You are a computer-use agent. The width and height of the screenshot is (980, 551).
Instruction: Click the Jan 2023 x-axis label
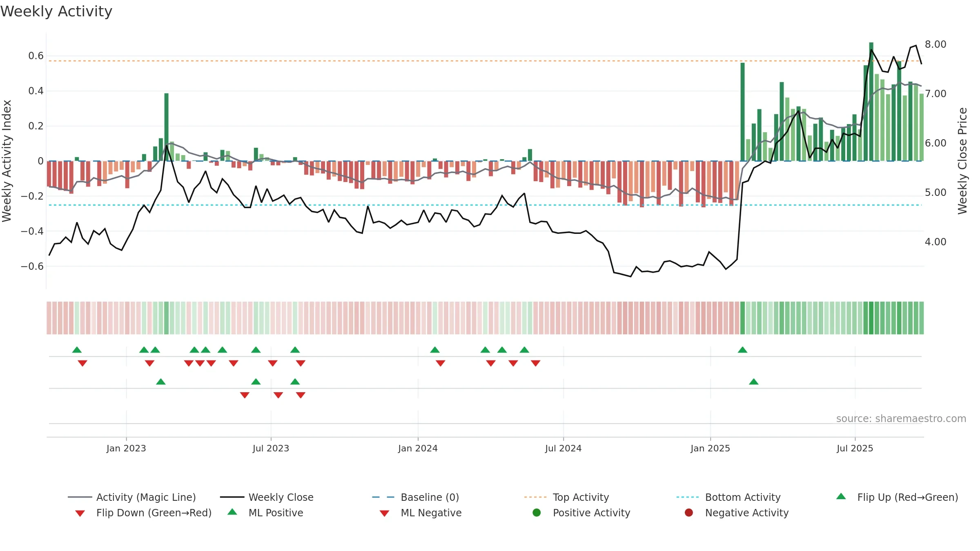(x=126, y=449)
